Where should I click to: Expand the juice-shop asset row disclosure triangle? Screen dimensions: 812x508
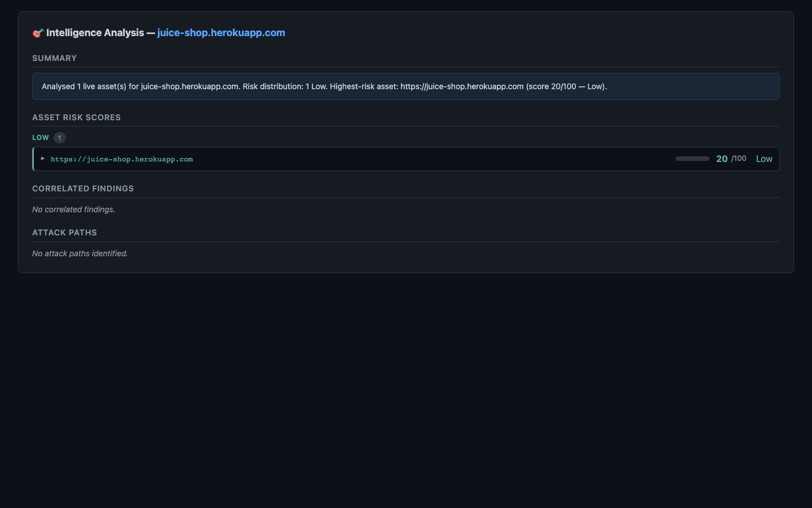(x=43, y=159)
